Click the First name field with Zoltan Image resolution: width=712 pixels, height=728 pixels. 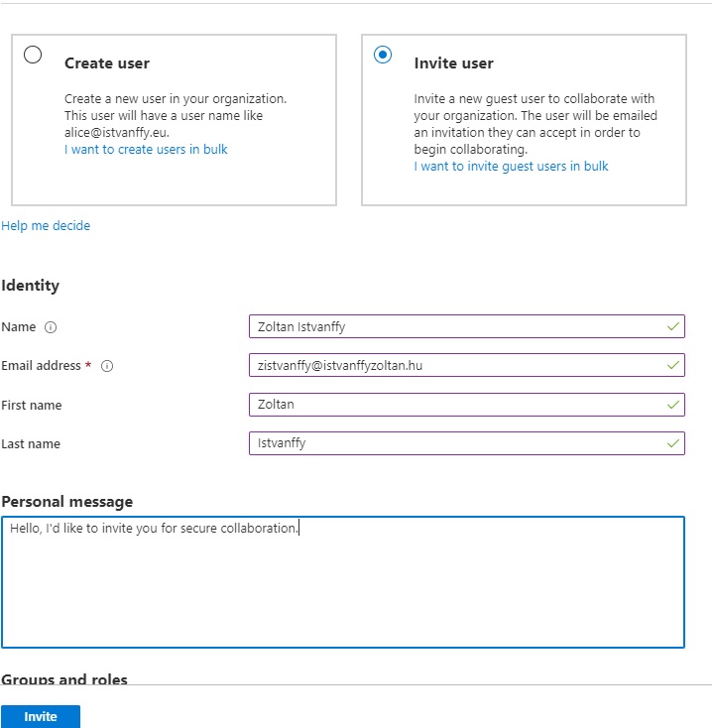click(x=456, y=405)
